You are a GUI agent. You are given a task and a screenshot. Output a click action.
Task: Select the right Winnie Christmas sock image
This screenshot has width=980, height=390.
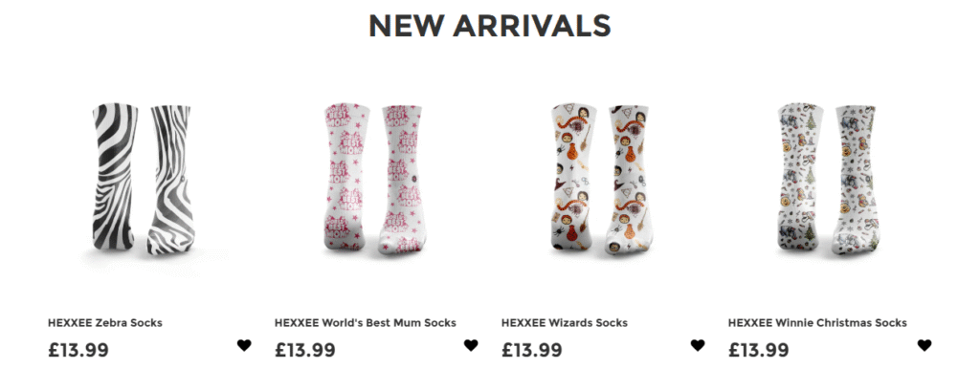pyautogui.click(x=855, y=180)
